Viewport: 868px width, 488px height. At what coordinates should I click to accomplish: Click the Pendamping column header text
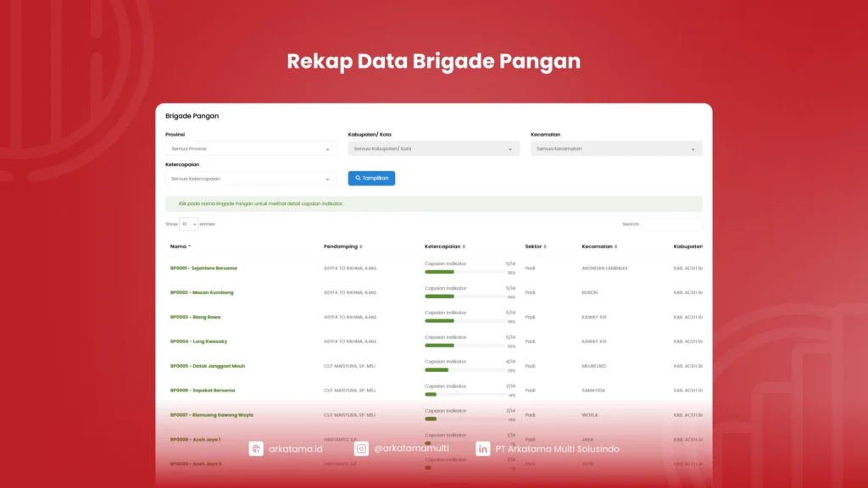point(341,247)
